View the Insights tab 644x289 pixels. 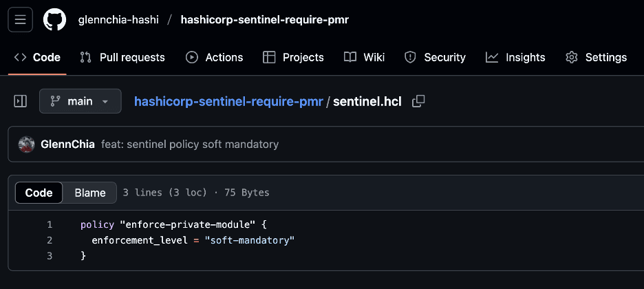pyautogui.click(x=515, y=58)
